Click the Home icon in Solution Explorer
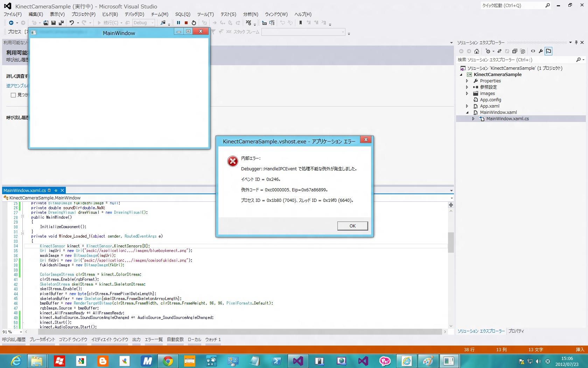The width and height of the screenshot is (588, 368). [x=477, y=51]
